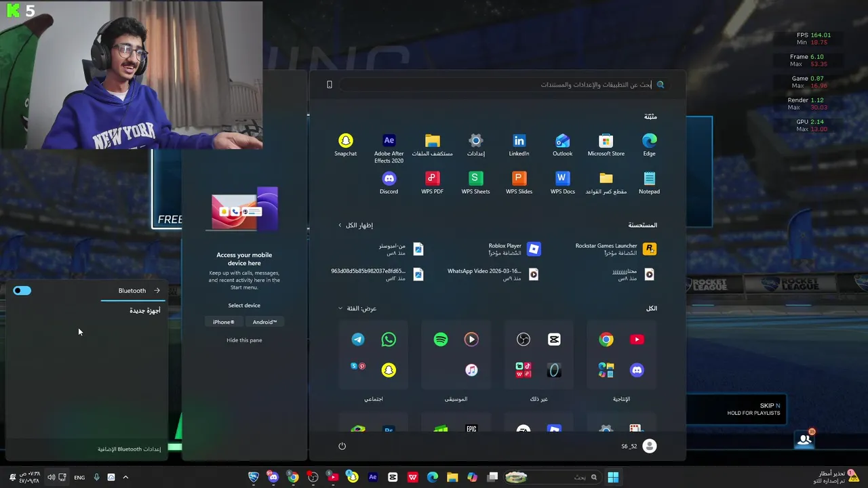Open the weather alert widget on taskbar
The height and width of the screenshot is (488, 868).
click(x=835, y=477)
